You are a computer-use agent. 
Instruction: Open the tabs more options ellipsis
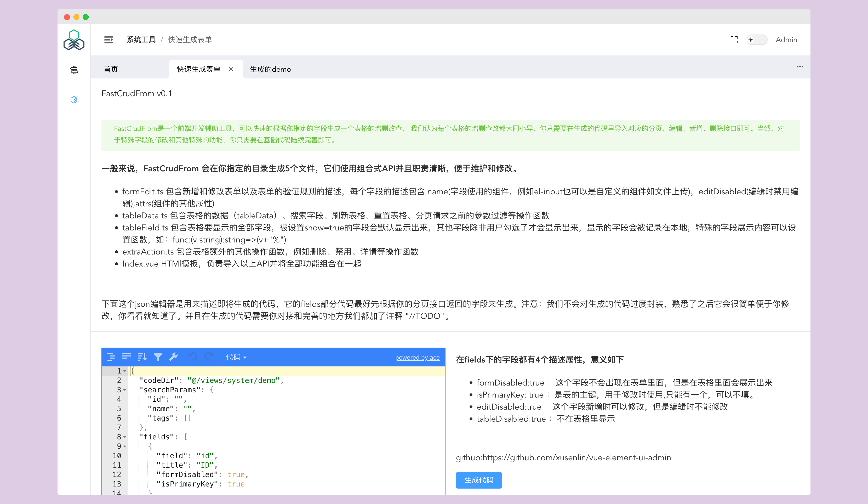800,67
